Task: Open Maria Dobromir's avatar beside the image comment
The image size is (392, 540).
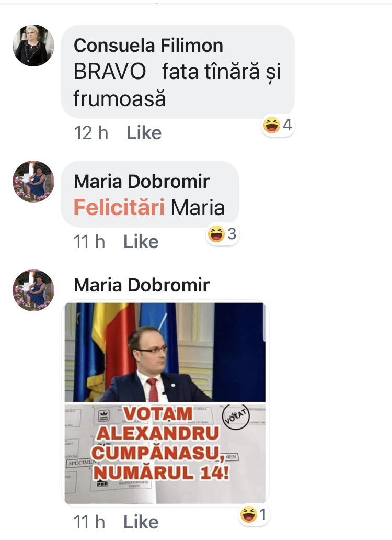Action: [x=33, y=290]
